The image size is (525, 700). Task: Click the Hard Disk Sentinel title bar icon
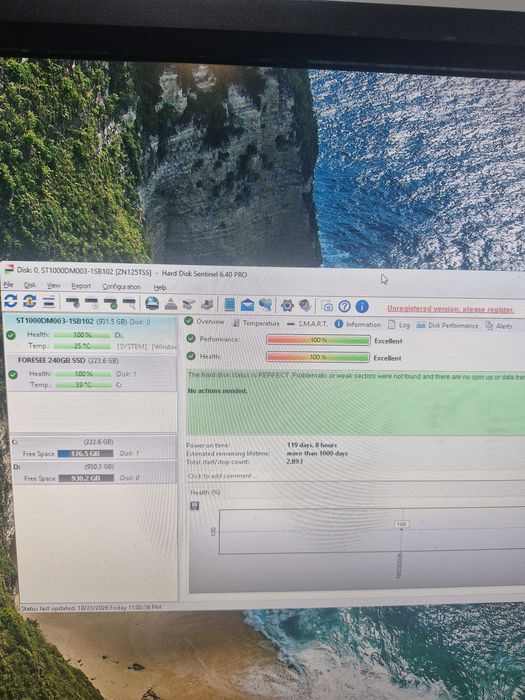(x=8, y=269)
